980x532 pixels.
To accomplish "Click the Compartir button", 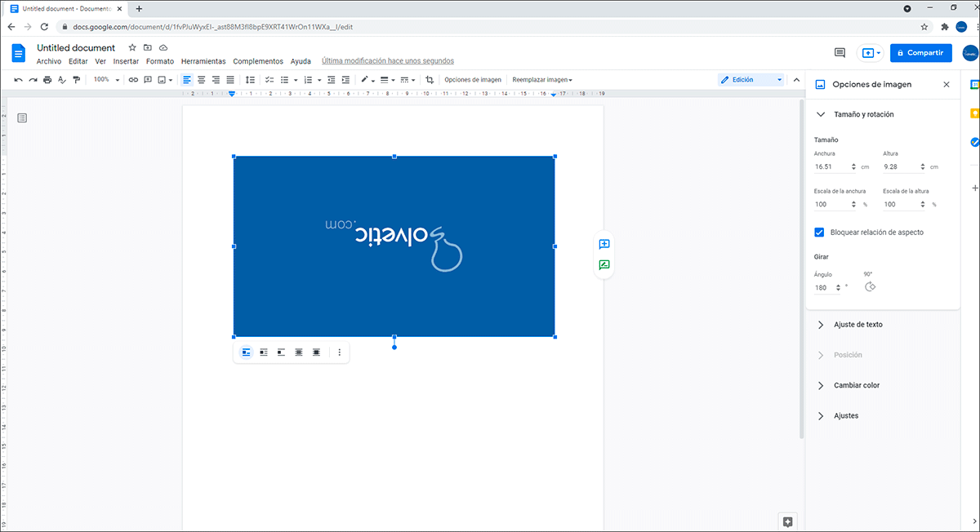I will tap(921, 53).
